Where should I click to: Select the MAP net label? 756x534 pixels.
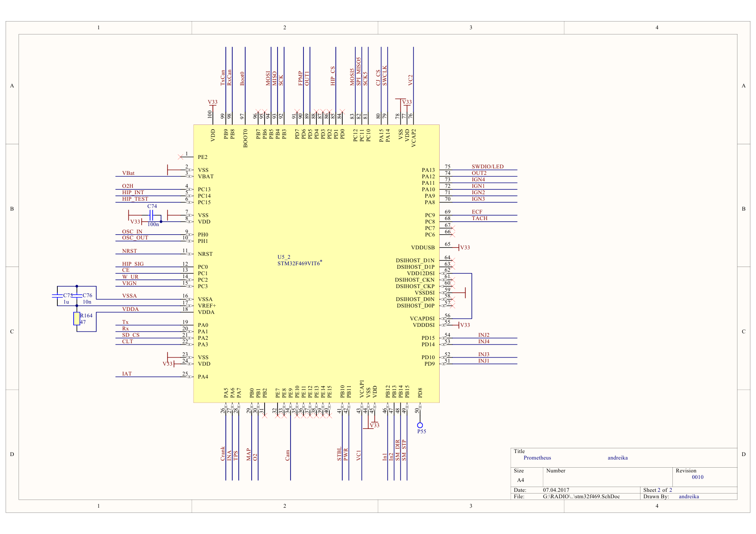249,455
